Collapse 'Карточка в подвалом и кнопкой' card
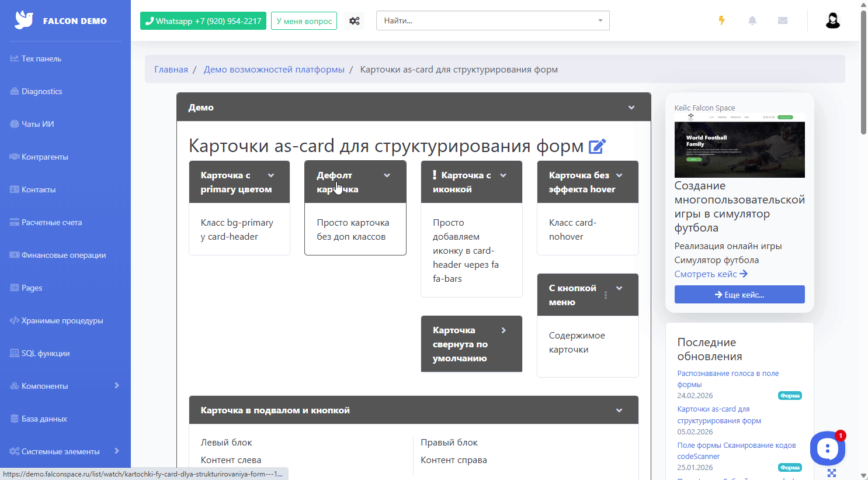Image resolution: width=868 pixels, height=480 pixels. (x=619, y=410)
